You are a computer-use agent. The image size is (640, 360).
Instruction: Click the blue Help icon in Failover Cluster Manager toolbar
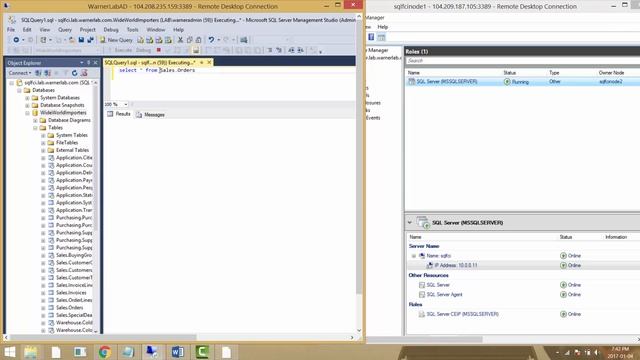[x=371, y=37]
